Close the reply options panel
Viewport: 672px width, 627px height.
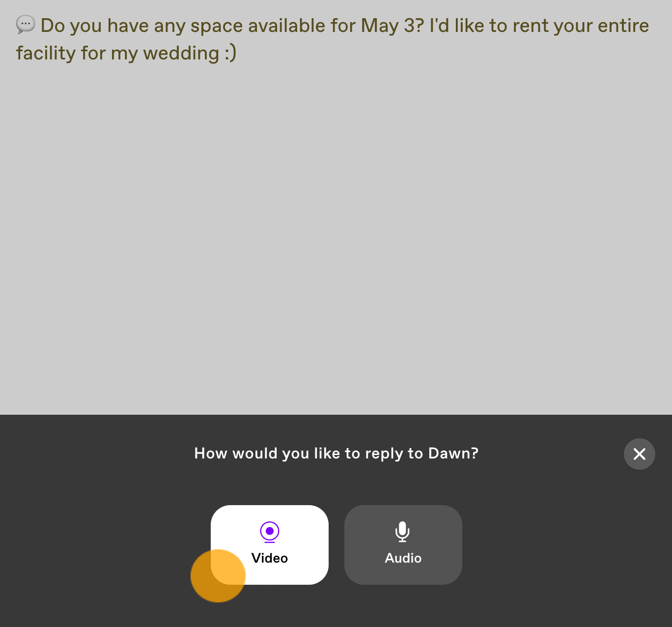[x=640, y=454]
